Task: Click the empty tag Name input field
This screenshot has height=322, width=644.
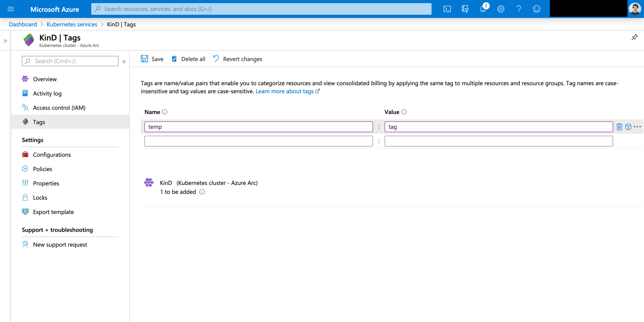Action: coord(258,141)
